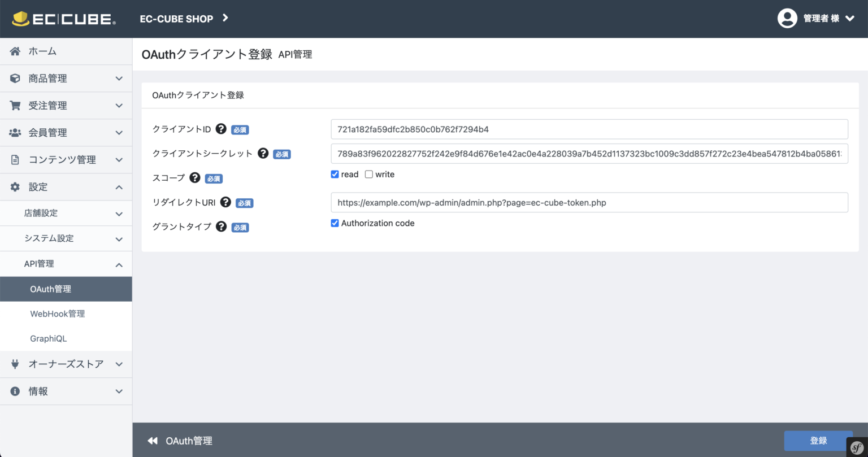Uncheck the read scope checkbox
This screenshot has height=457, width=868.
tap(335, 174)
